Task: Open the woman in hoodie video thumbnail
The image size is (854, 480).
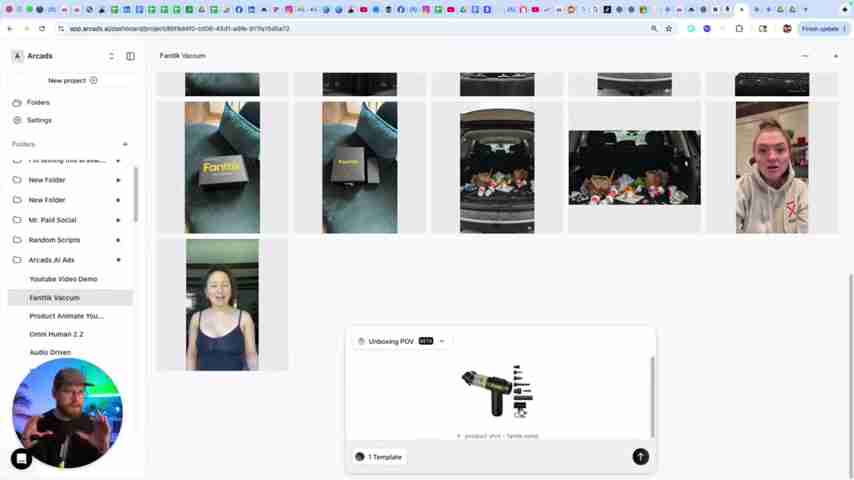Action: coord(771,167)
